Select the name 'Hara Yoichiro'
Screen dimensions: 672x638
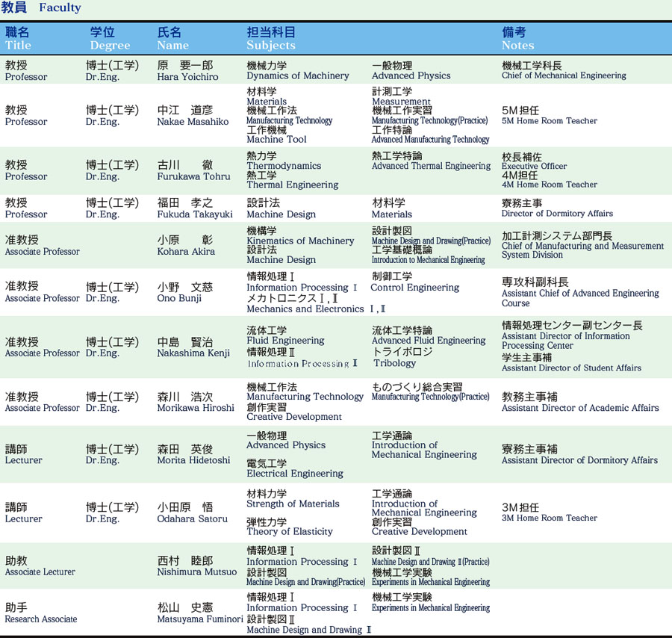click(187, 77)
